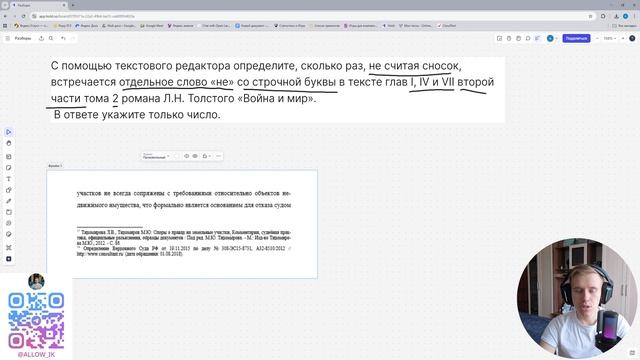Open the stickers tool in left toolbar
The height and width of the screenshot is (360, 640).
point(9,234)
